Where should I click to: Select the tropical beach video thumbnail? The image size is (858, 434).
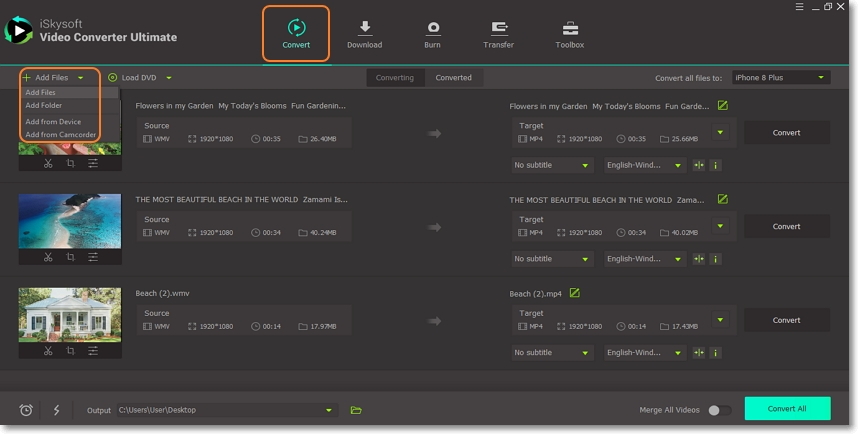point(70,221)
